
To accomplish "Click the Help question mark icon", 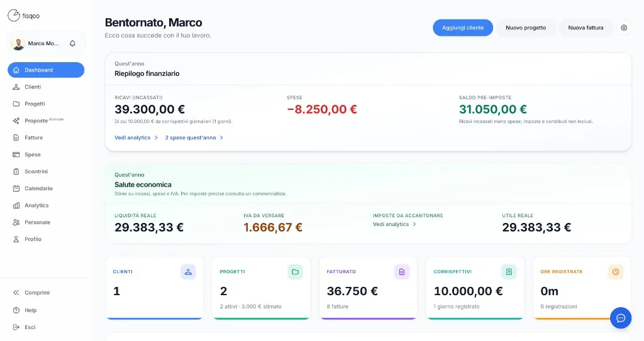I will [16, 310].
